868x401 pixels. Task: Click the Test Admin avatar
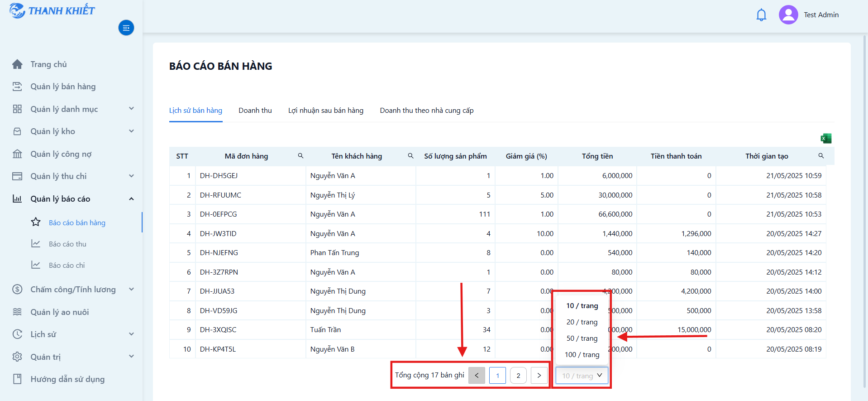788,15
